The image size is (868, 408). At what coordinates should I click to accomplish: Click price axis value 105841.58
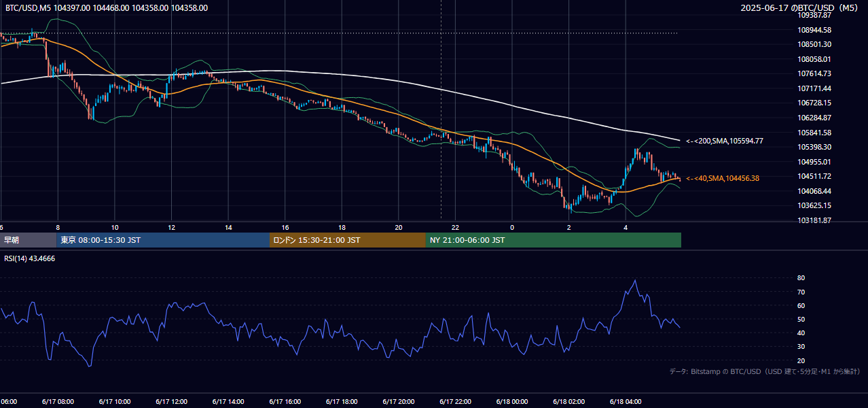[815, 133]
